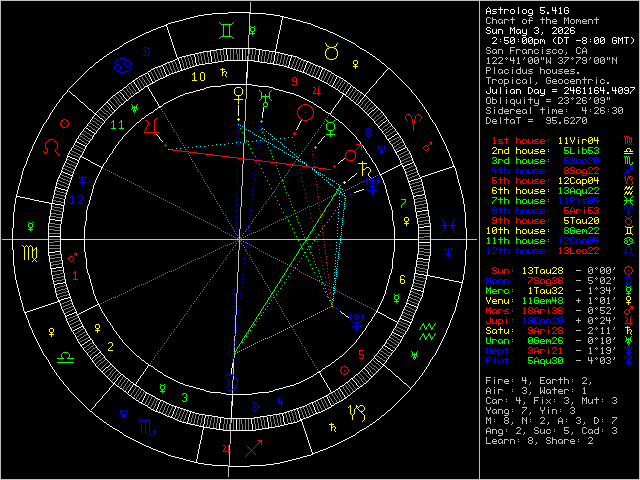Select the large blue Moon crescent inside the wheel
This screenshot has width=640, height=480.
(x=232, y=382)
